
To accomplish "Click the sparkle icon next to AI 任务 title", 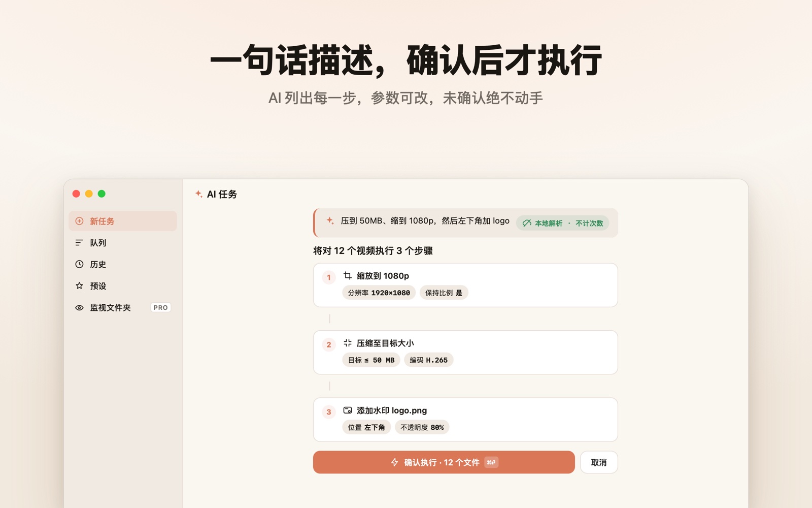I will tap(198, 194).
